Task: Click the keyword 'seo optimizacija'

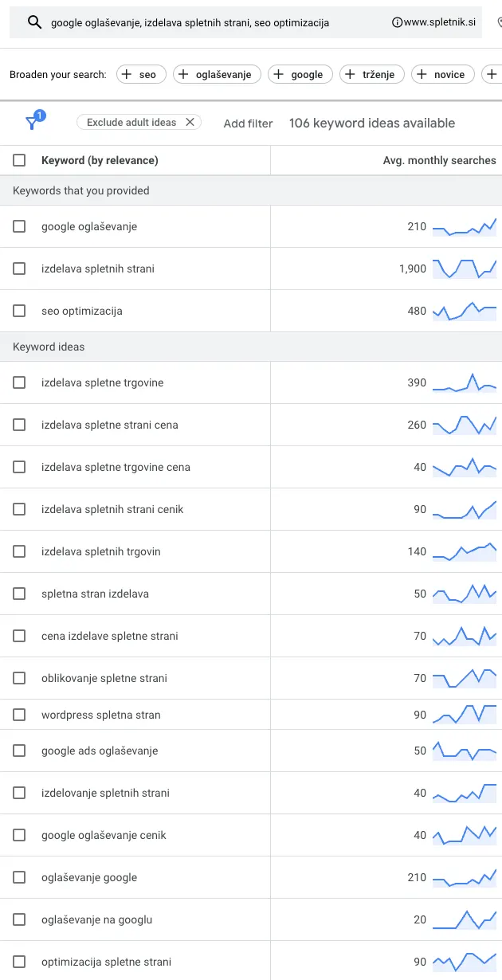Action: 82,311
